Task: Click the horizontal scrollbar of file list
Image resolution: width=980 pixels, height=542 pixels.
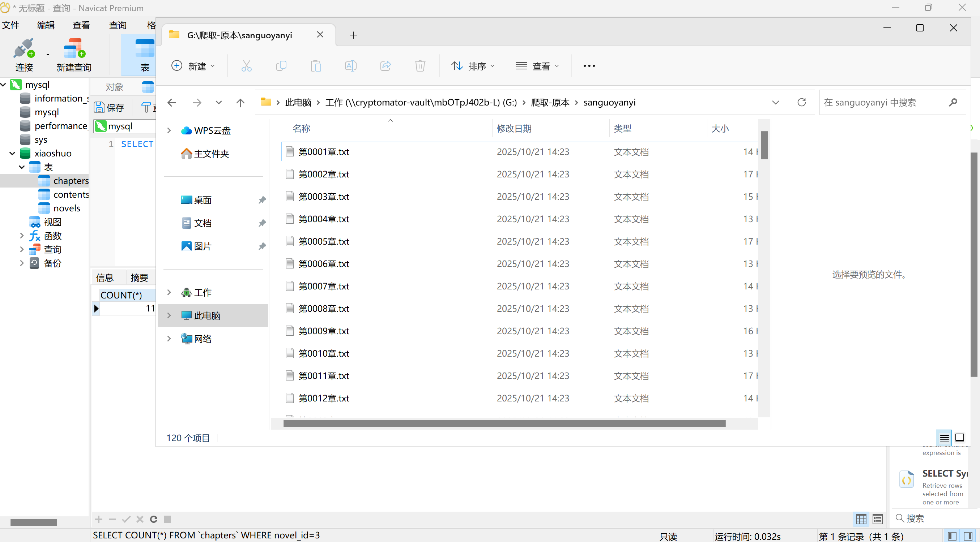Action: [x=504, y=424]
